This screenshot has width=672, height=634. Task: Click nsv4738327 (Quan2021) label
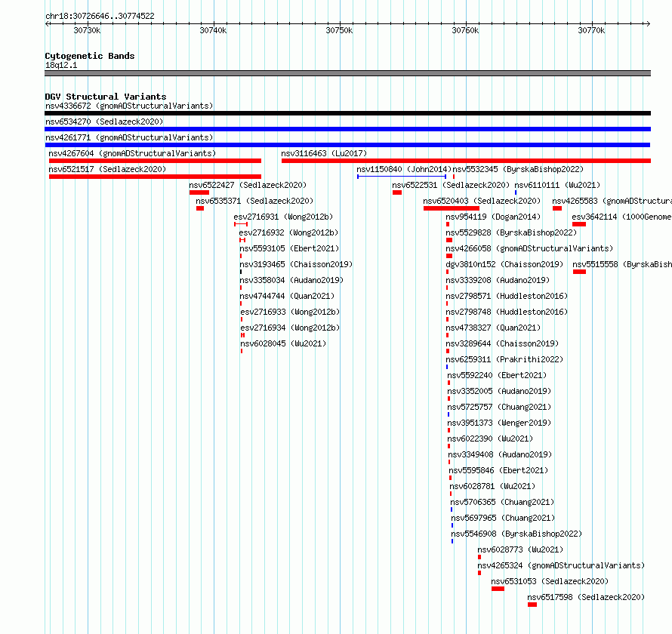coord(493,328)
